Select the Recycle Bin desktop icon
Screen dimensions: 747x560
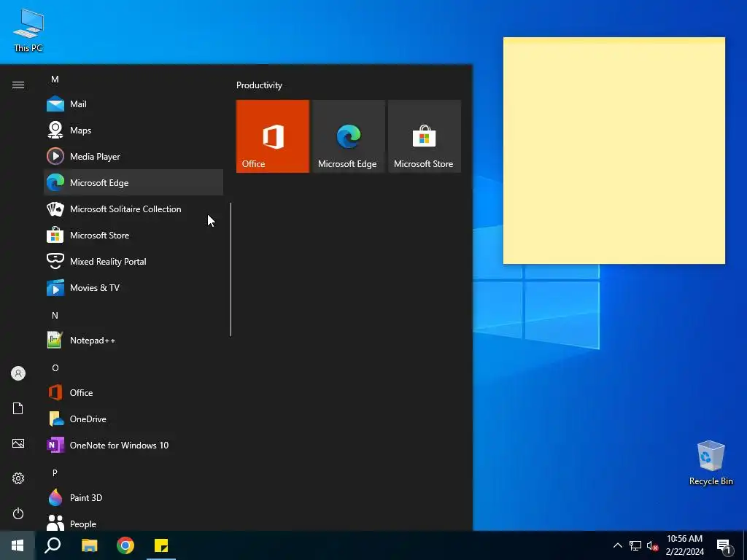pos(711,463)
